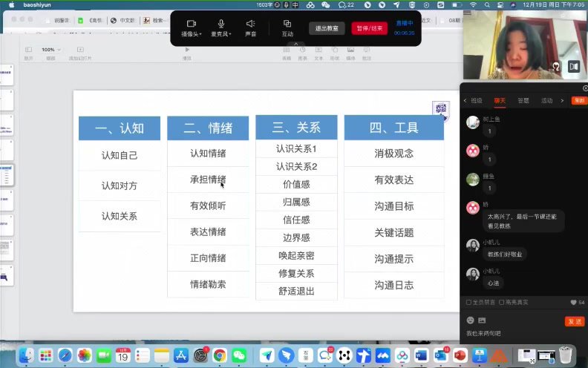Click the red 暂停/结束 button
588x368 pixels.
pos(369,28)
